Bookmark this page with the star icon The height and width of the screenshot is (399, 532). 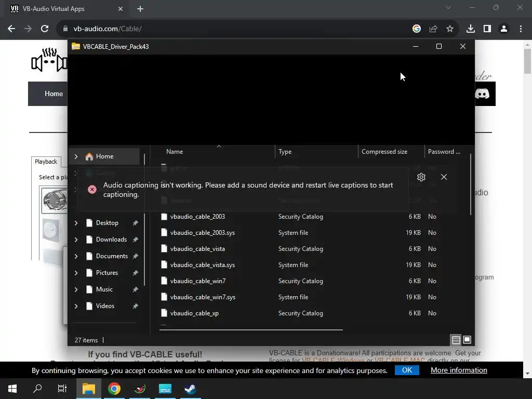450,29
